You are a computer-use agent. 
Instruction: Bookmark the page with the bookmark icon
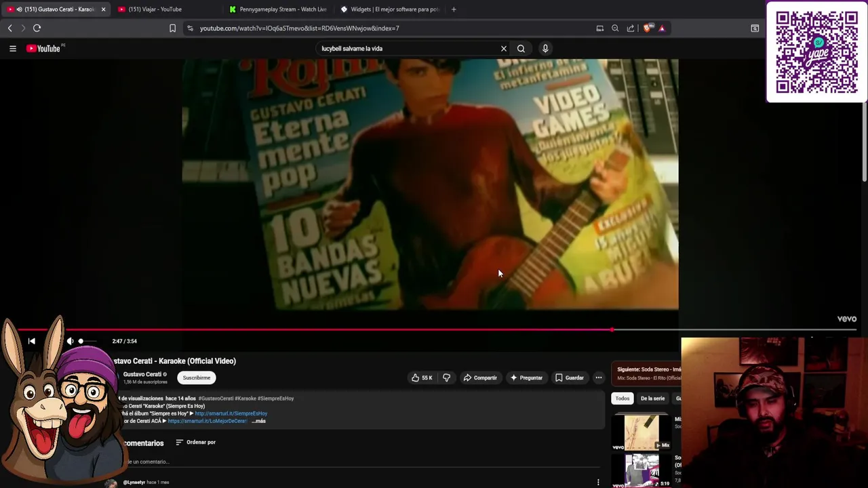click(x=172, y=28)
